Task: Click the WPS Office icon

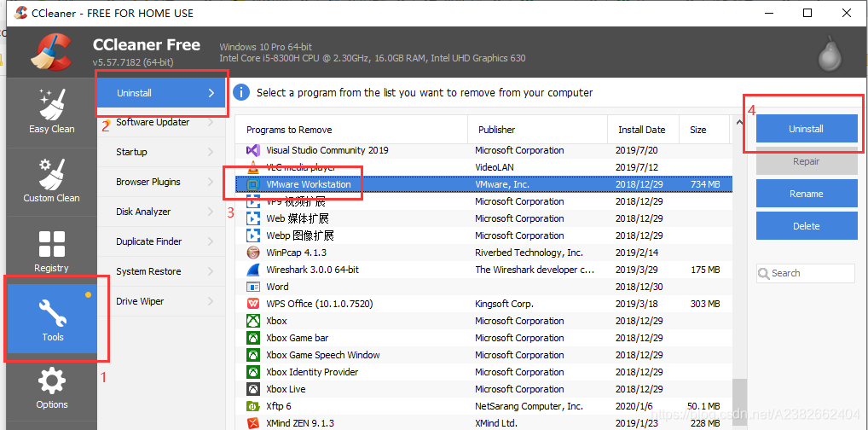Action: point(252,304)
